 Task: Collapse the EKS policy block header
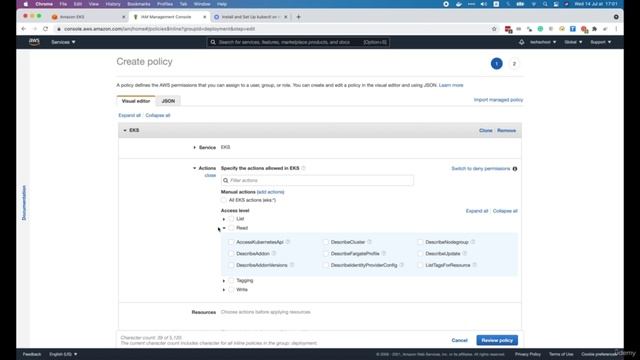pyautogui.click(x=125, y=130)
